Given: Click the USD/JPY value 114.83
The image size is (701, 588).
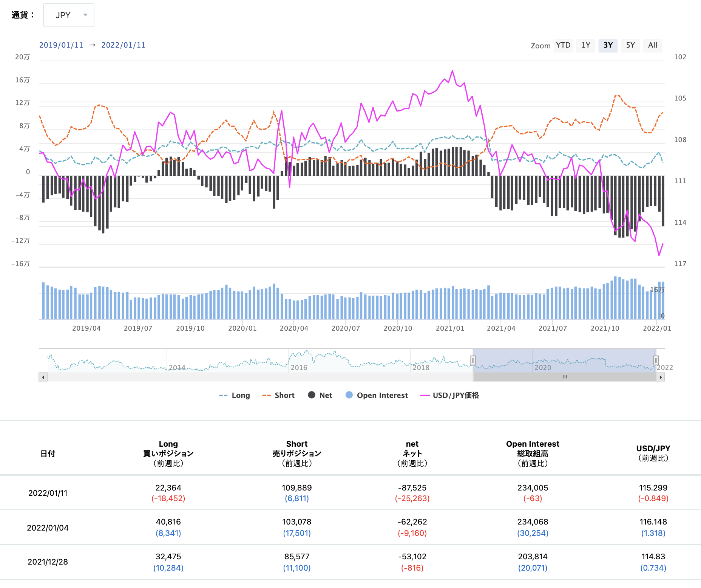Looking at the screenshot, I should pos(653,557).
